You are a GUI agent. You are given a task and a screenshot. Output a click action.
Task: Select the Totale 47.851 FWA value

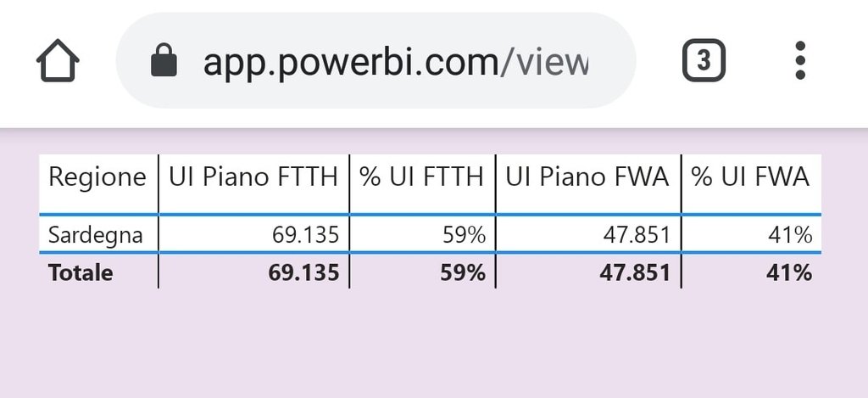point(634,272)
